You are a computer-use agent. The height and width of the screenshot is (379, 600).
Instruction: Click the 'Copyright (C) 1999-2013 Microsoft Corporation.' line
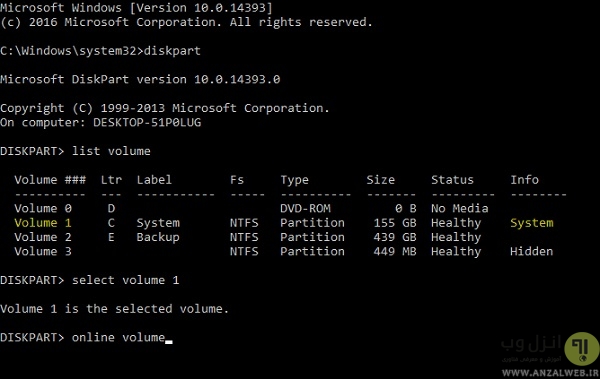(x=165, y=108)
